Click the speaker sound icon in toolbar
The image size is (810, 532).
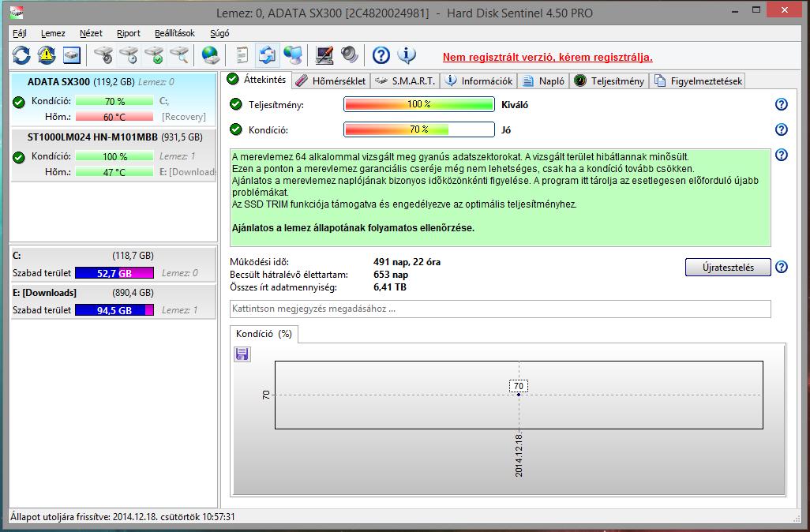click(349, 54)
